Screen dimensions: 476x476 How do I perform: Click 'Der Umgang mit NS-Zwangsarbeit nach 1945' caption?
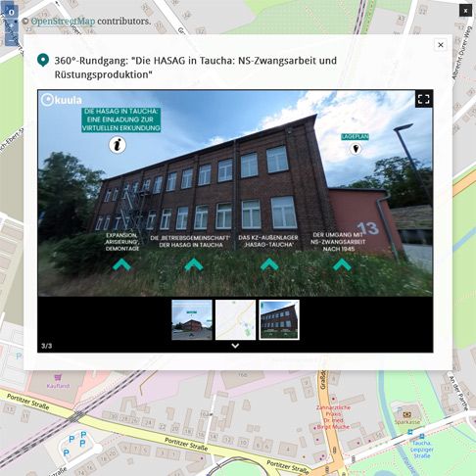pyautogui.click(x=338, y=242)
